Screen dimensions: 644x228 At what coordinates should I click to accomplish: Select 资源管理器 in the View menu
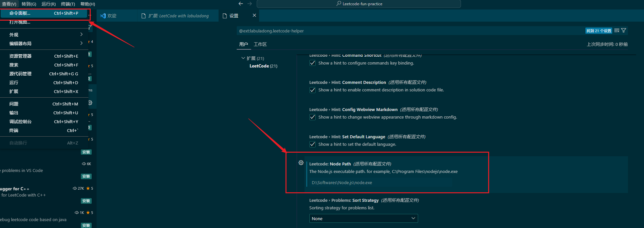point(44,56)
